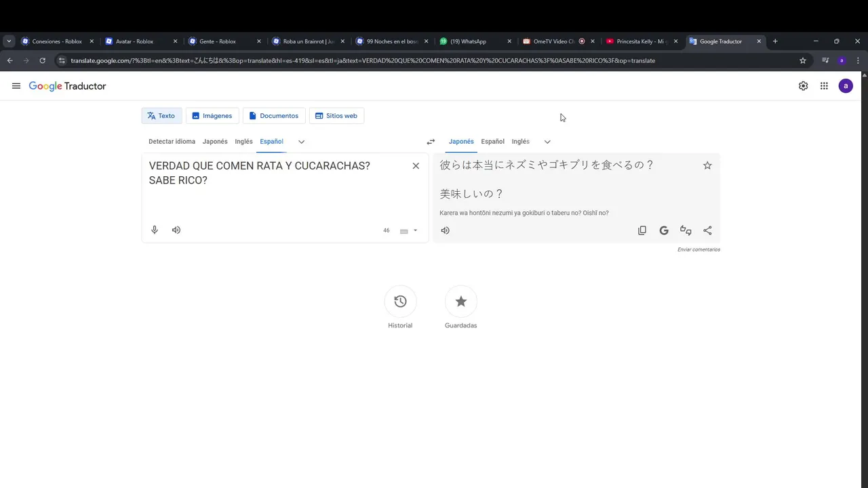The height and width of the screenshot is (488, 868).
Task: Switch to Princesita Kelly YouTube tab
Action: [x=642, y=41]
